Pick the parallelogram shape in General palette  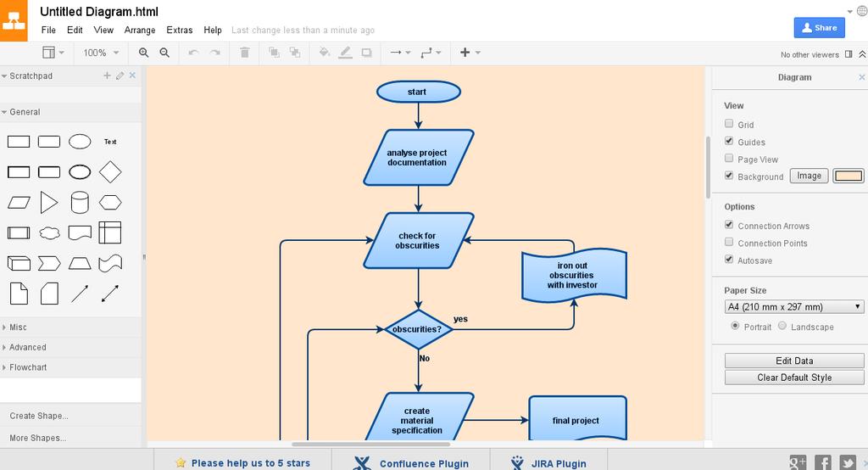[x=19, y=202]
